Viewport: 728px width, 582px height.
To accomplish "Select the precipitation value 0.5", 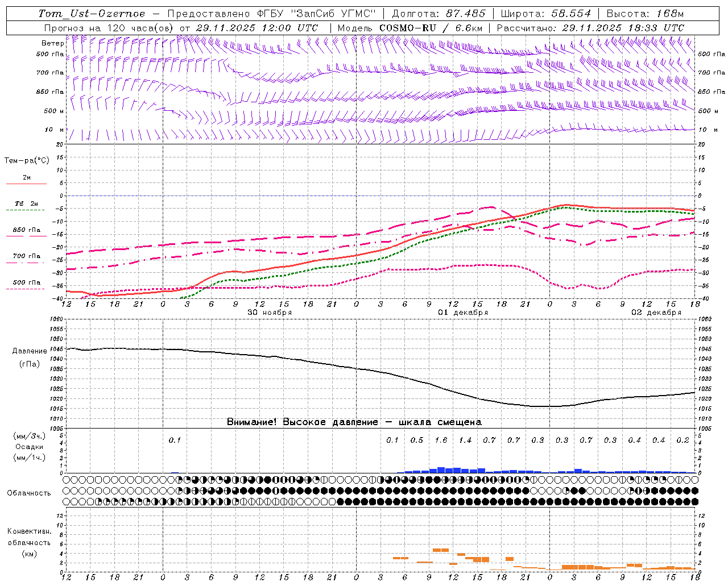I will point(417,440).
